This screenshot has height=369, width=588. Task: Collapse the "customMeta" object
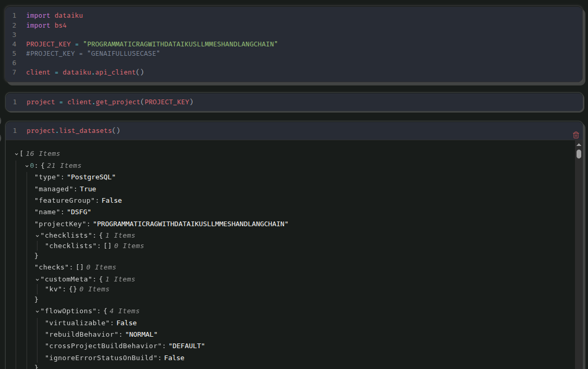[37, 280]
